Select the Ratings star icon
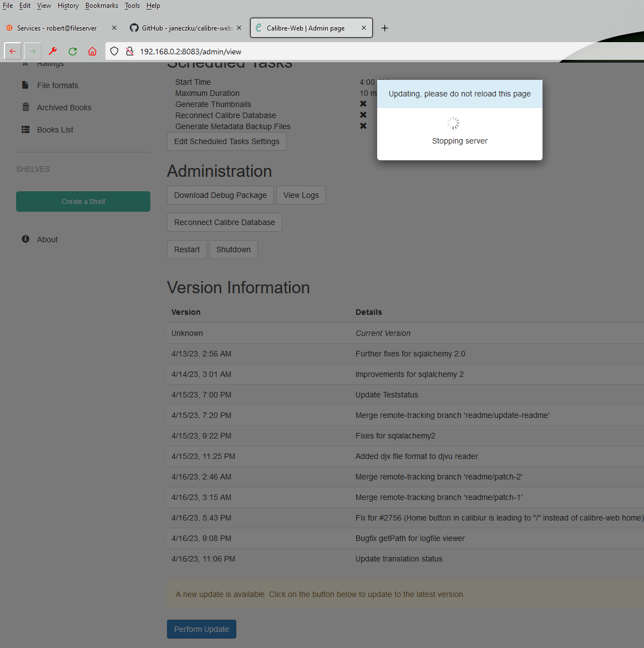This screenshot has width=644, height=648. [x=26, y=63]
